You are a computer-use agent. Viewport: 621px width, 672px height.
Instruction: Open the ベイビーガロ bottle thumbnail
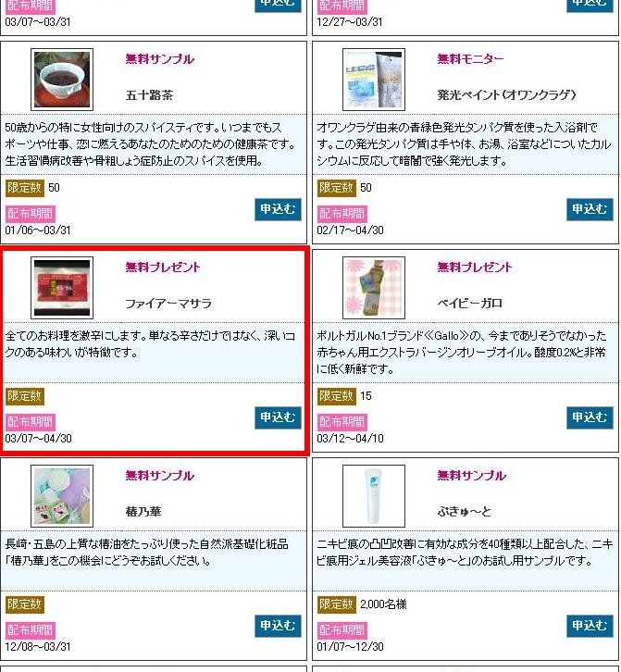(374, 288)
